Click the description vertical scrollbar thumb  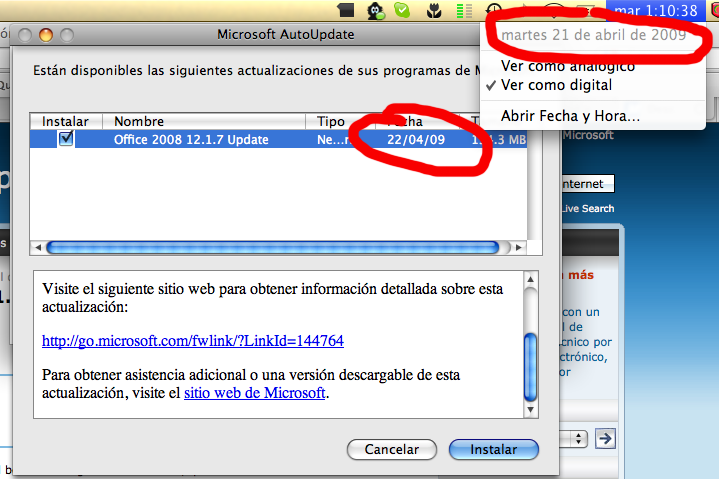click(530, 367)
